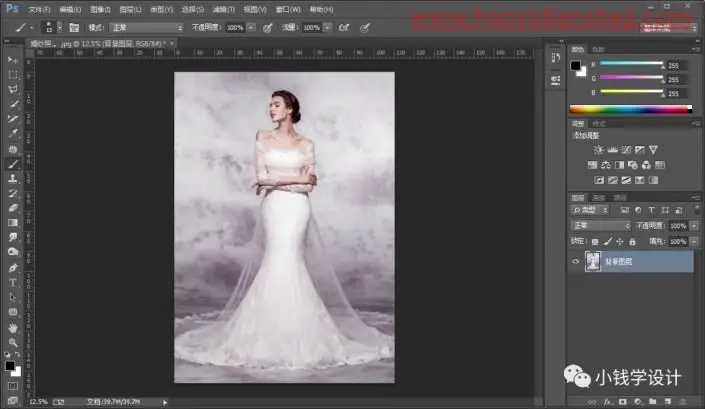This screenshot has height=409, width=705.
Task: Select the Path Selection tool
Action: pyautogui.click(x=13, y=298)
